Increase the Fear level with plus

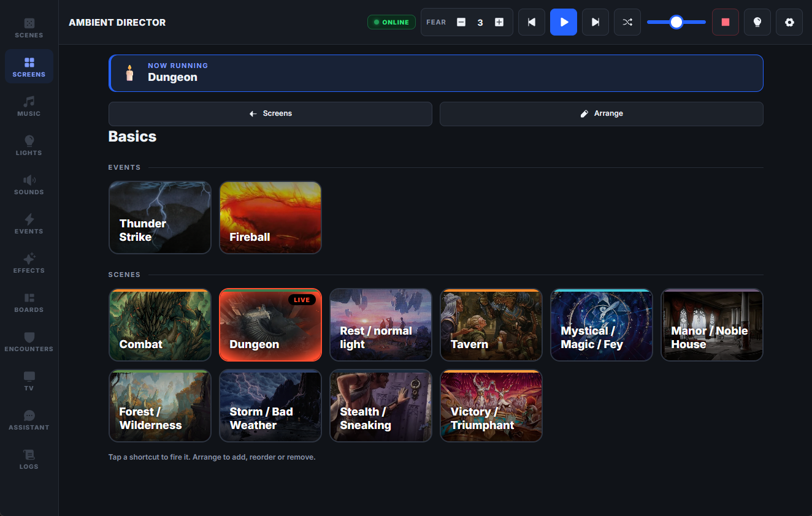(x=499, y=22)
